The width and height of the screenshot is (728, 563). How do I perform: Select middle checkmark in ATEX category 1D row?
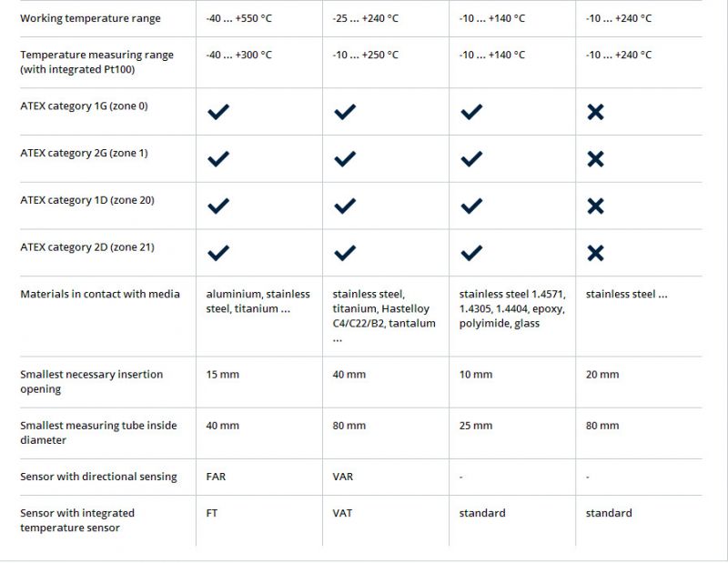[x=344, y=206]
